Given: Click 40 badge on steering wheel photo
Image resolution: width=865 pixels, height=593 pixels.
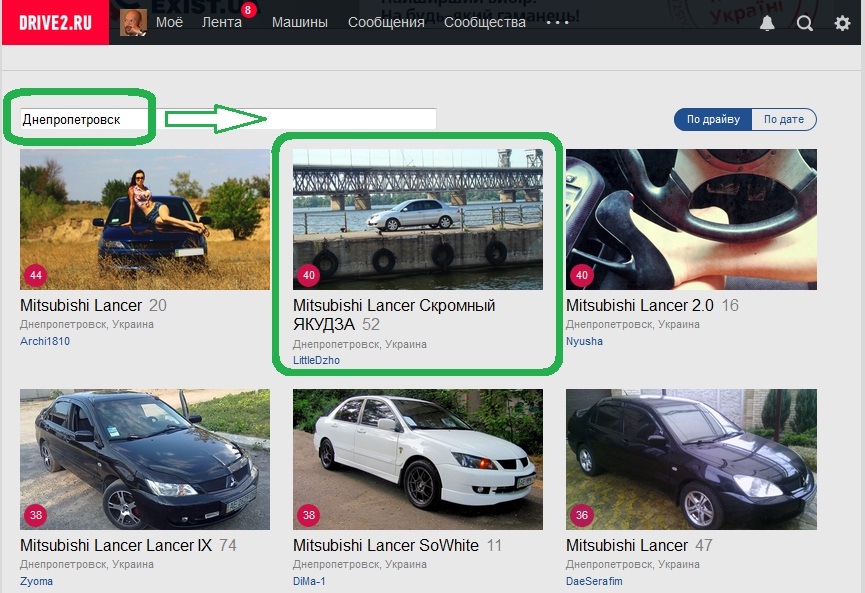Looking at the screenshot, I should click(x=582, y=275).
